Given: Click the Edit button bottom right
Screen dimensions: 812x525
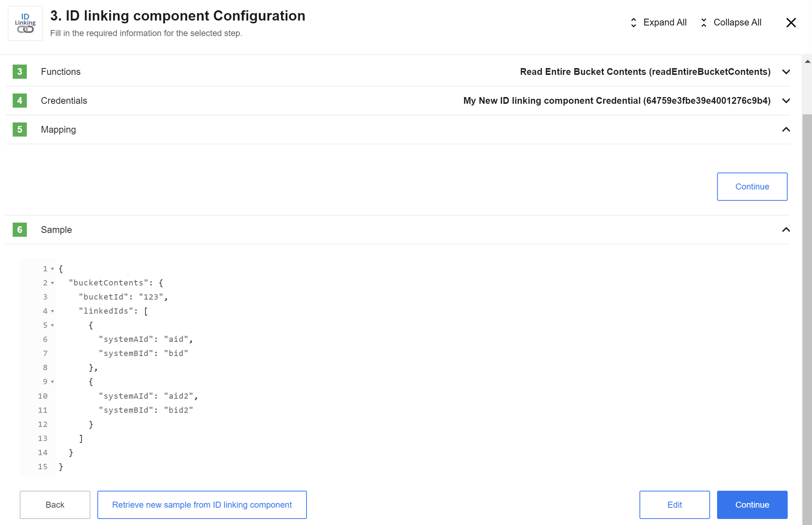Looking at the screenshot, I should pos(675,504).
